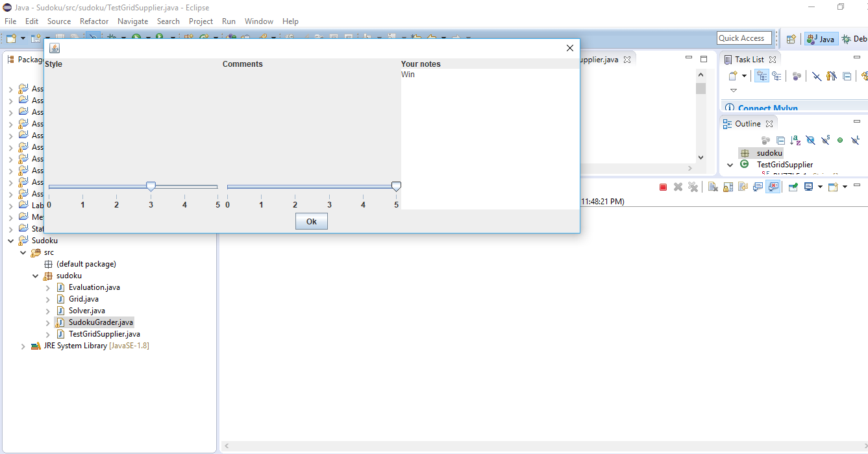Expand the JRE System Library node
This screenshot has width=868, height=454.
point(23,346)
